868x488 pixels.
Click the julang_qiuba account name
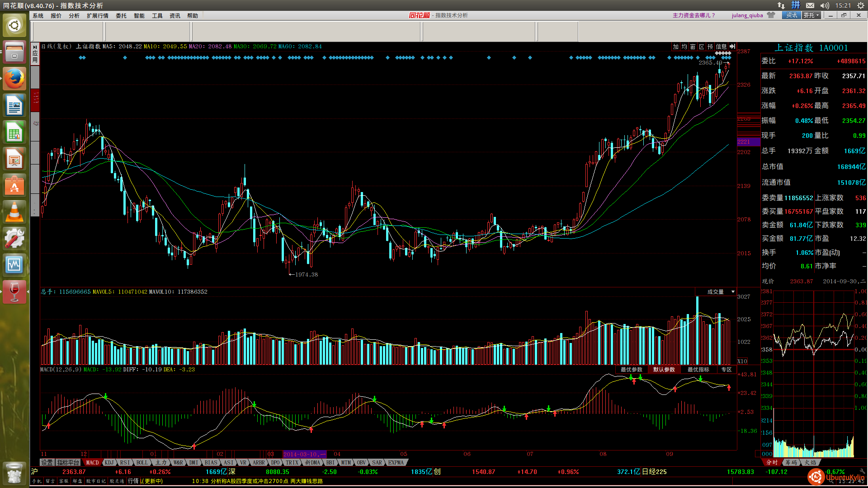(747, 15)
